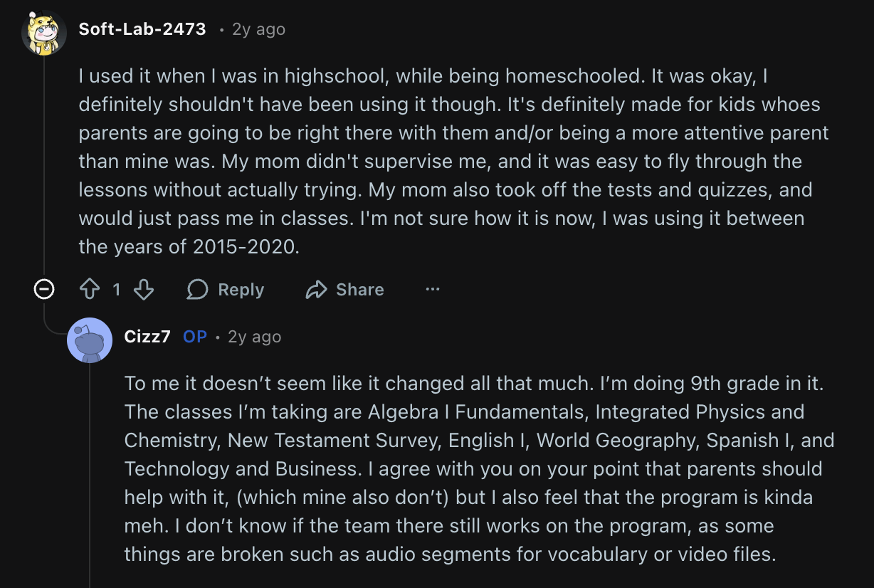Click the Share label on the comment
874x588 pixels.
point(359,290)
